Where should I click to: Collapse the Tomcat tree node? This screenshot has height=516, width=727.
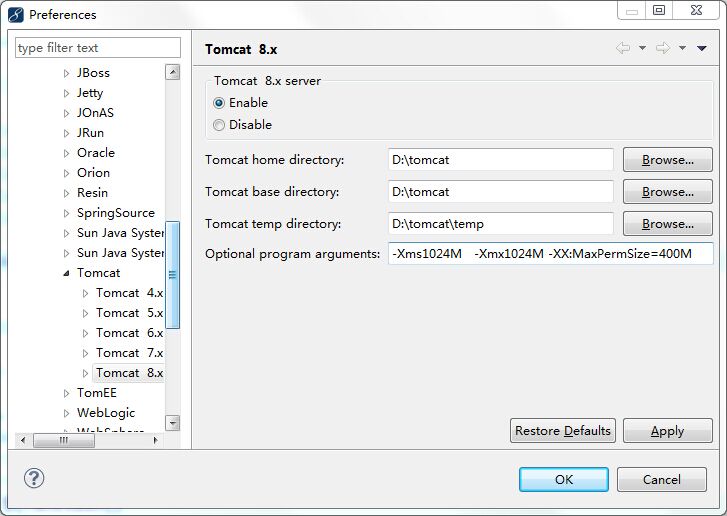66,273
